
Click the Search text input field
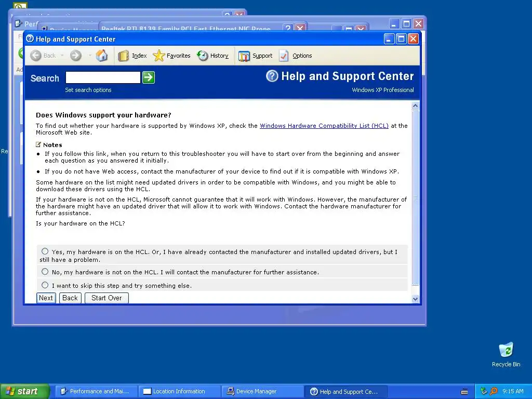point(103,77)
